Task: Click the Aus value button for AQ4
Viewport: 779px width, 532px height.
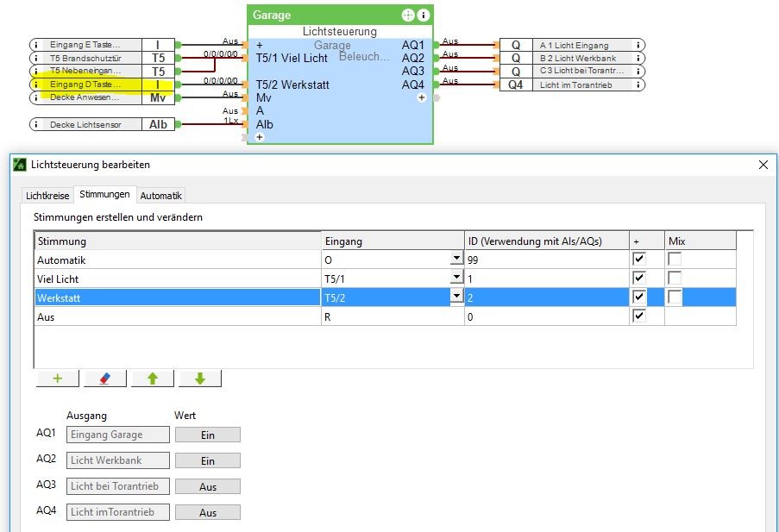Action: pos(208,512)
